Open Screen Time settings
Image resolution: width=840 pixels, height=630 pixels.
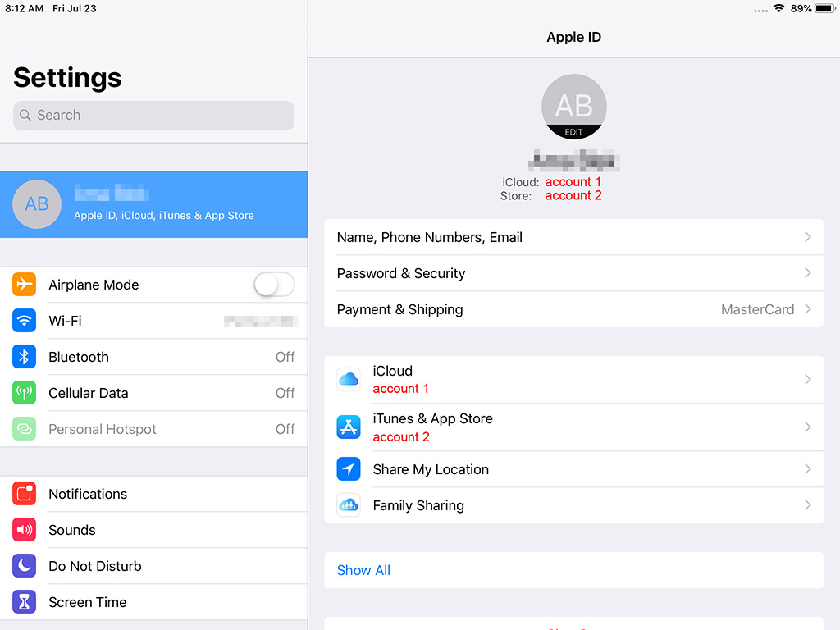click(153, 602)
